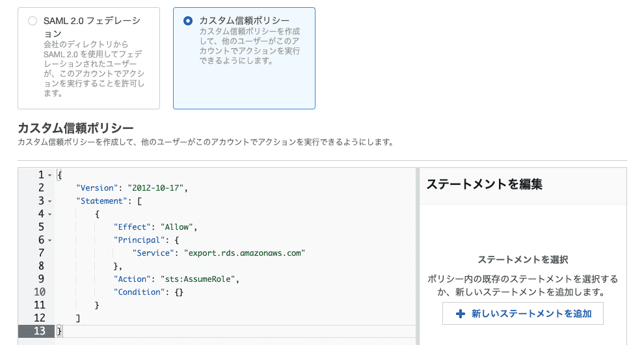This screenshot has height=345, width=644.
Task: Collapse the statement object on line 4
Action: point(50,214)
